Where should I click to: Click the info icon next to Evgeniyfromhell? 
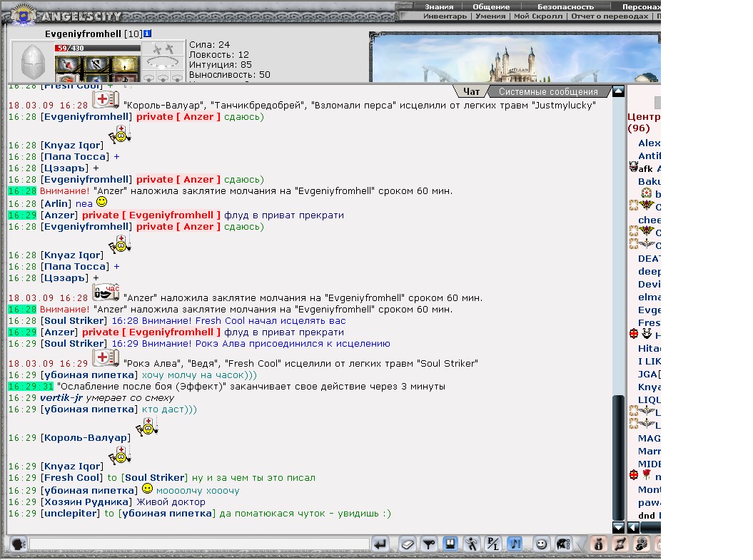coord(148,34)
